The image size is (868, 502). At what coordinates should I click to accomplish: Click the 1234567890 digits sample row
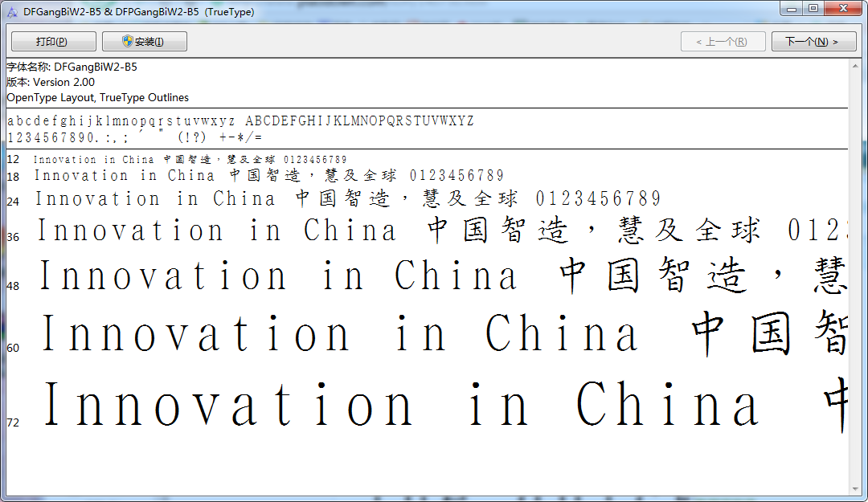[134, 137]
